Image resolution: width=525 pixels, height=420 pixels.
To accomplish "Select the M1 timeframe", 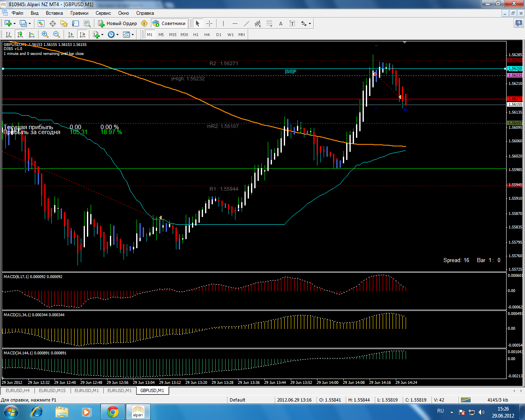I will click(150, 34).
